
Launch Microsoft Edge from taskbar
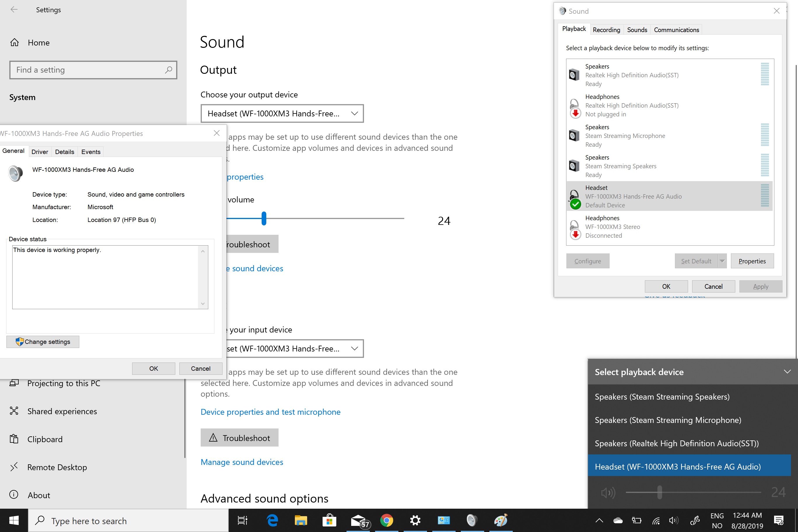point(272,520)
